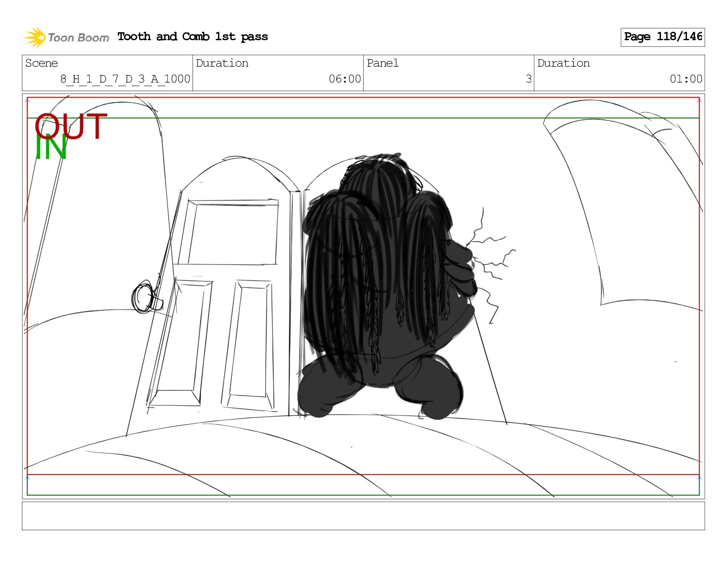Click the green 'IN' camera label
Viewport: 728px width, 563px height.
(51, 147)
